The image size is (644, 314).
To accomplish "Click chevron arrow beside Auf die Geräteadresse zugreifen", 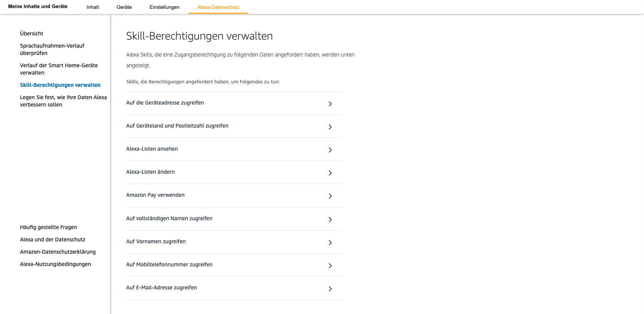I will pos(330,104).
